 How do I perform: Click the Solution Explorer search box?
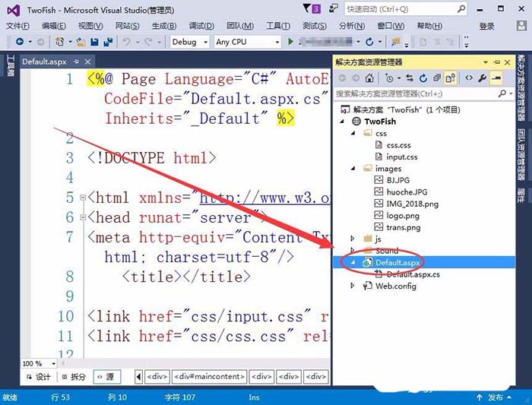pyautogui.click(x=423, y=93)
